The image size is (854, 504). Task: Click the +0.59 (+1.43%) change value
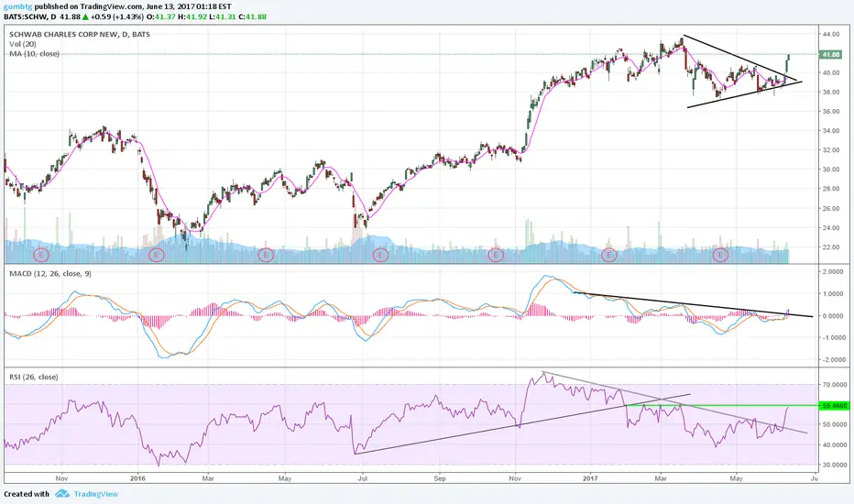[117, 16]
